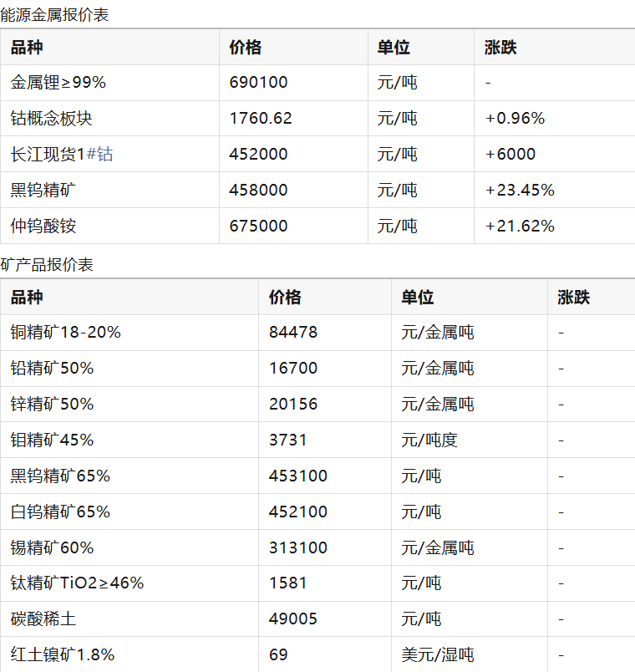635x672 pixels.
Task: Select the 铜精矿18-20% item
Action: (x=66, y=333)
